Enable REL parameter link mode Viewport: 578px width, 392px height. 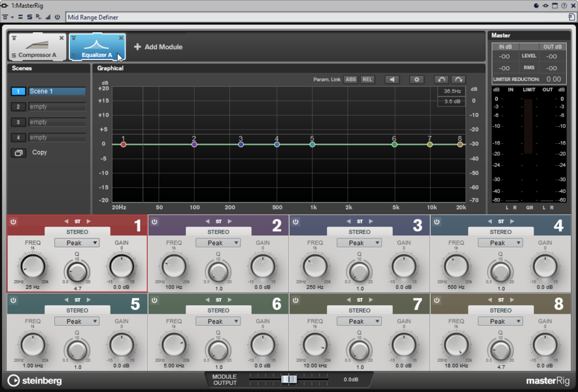click(367, 80)
